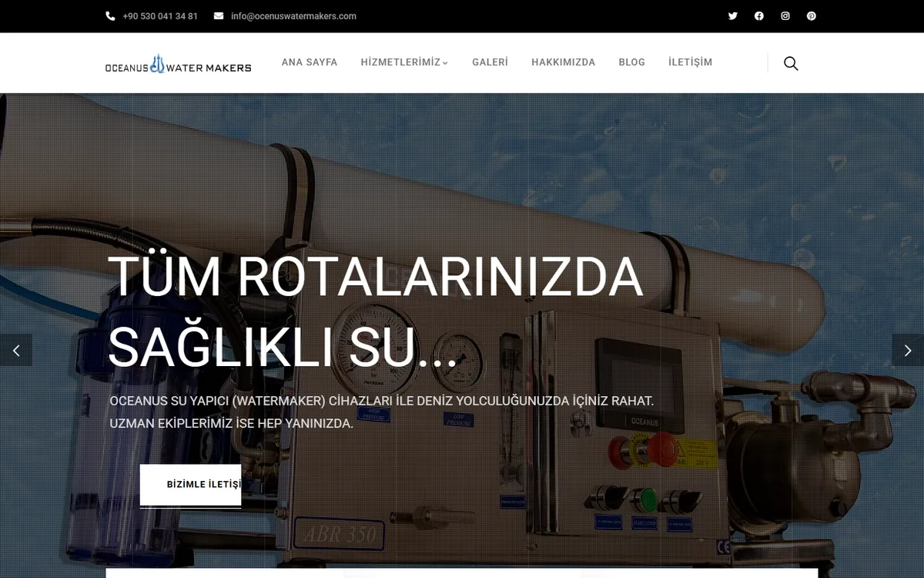Open the Hakkımızda page

(563, 62)
